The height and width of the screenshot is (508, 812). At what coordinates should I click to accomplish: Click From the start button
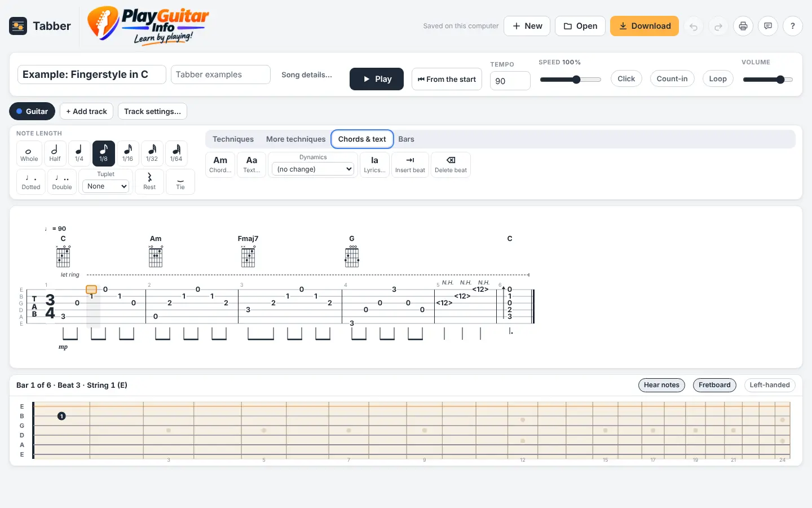[447, 79]
